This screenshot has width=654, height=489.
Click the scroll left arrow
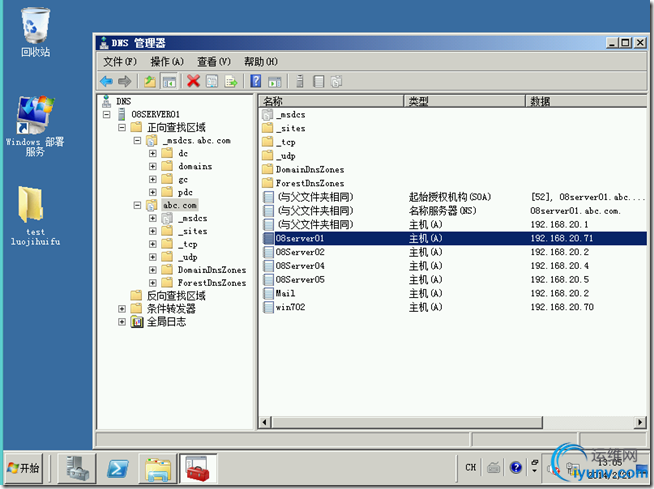pos(264,422)
